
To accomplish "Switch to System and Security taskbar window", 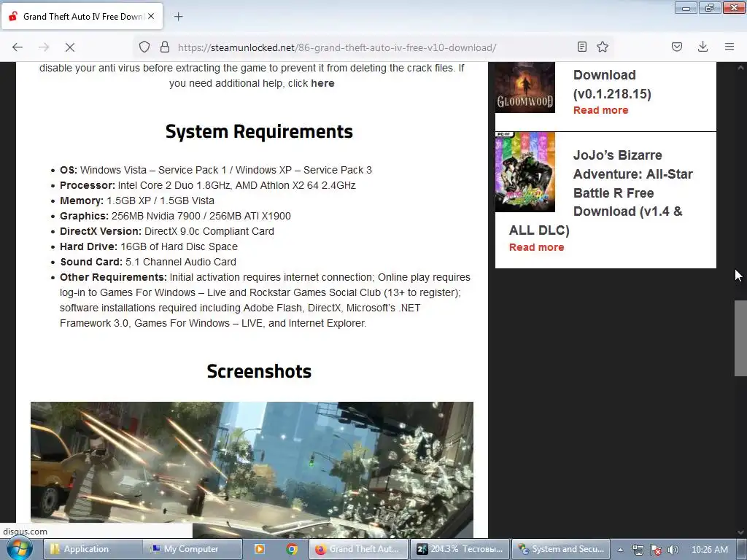I will coord(561,549).
